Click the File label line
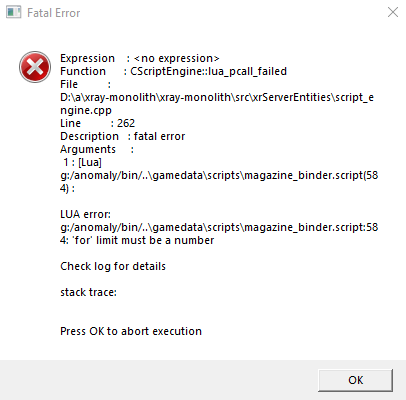The height and width of the screenshot is (400, 406). 86,84
